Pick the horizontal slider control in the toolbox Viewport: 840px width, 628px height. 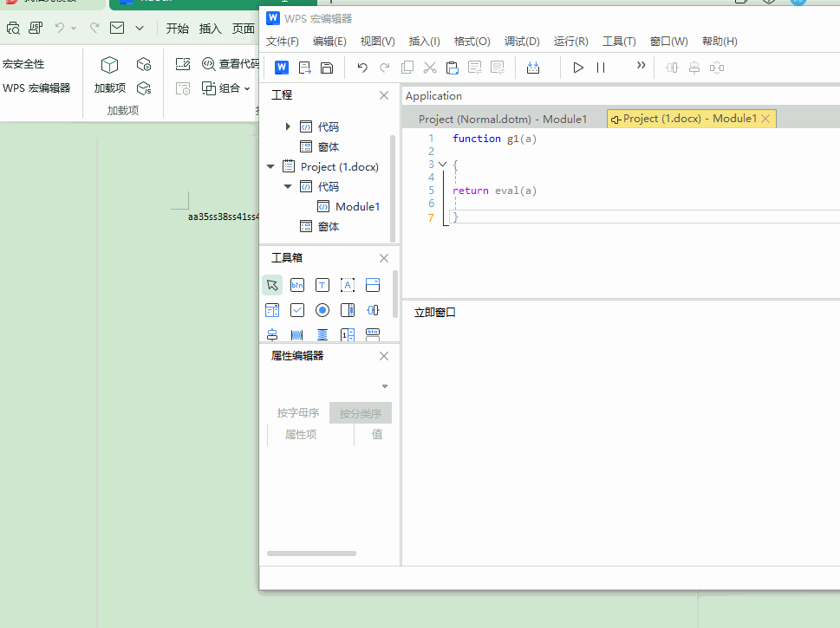373,310
